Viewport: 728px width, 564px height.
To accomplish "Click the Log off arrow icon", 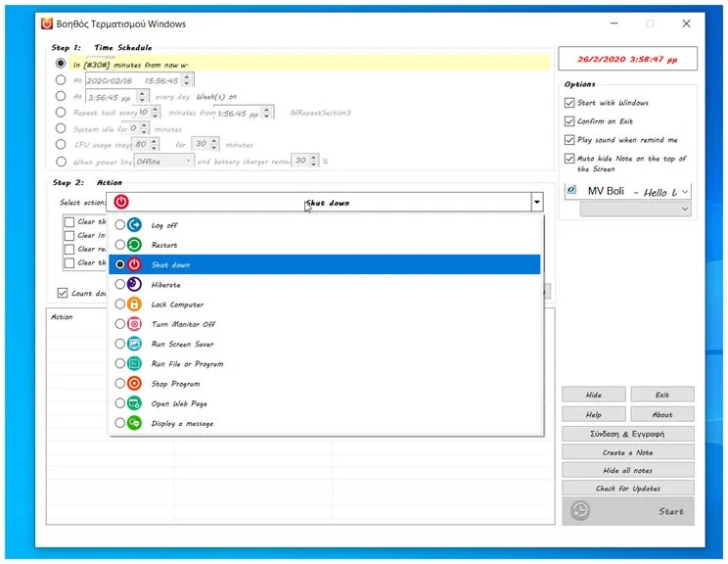I will tap(134, 225).
